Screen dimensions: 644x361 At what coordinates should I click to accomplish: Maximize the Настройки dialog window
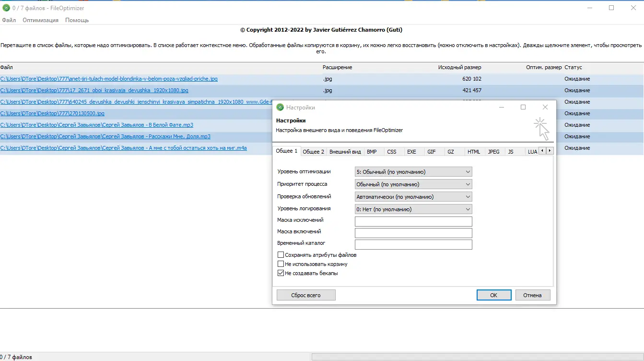coord(523,108)
